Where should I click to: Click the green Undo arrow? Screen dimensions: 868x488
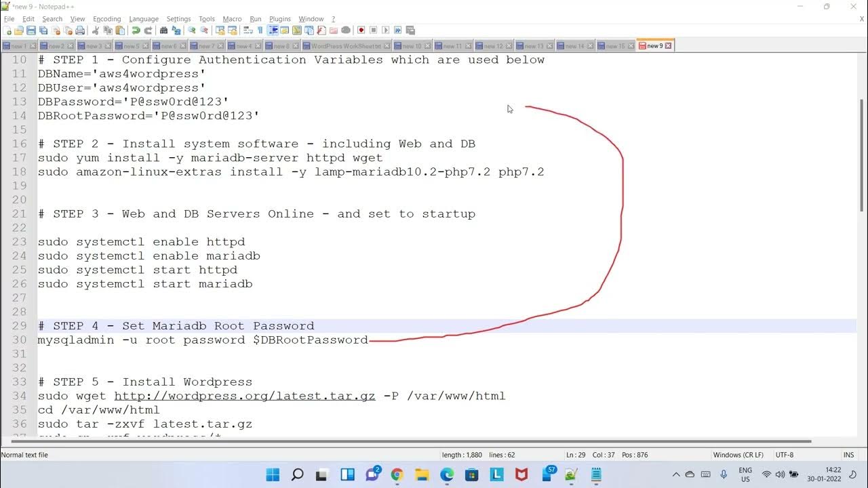(x=136, y=30)
